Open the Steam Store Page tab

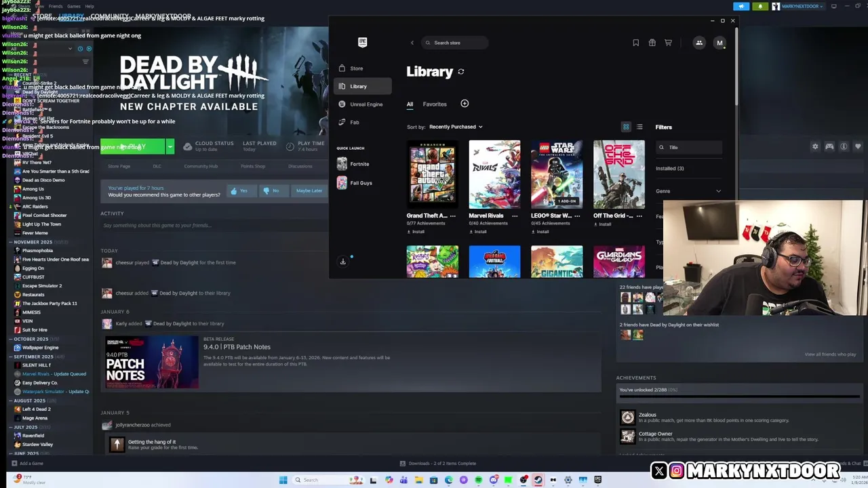pyautogui.click(x=119, y=166)
